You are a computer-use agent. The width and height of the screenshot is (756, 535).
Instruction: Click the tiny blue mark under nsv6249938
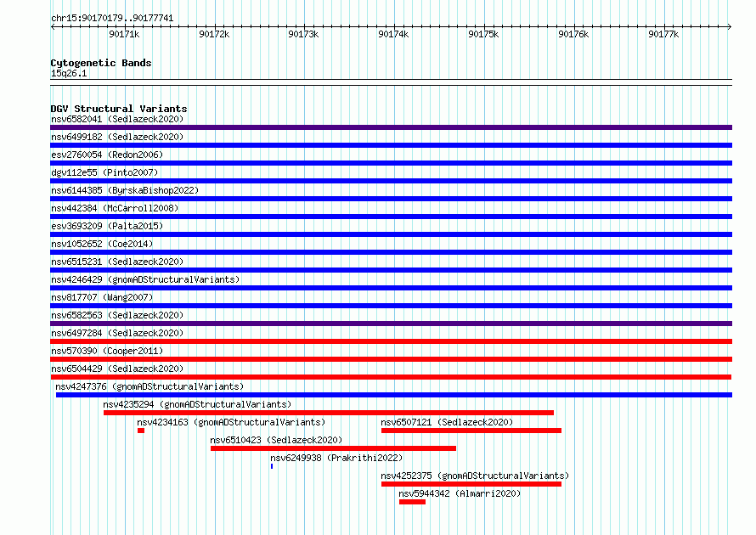click(272, 466)
